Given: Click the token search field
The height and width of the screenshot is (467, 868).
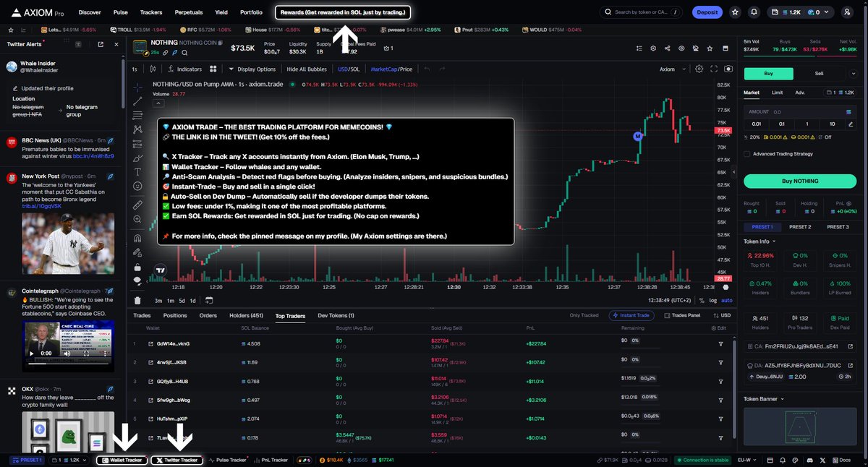Looking at the screenshot, I should click(x=641, y=12).
